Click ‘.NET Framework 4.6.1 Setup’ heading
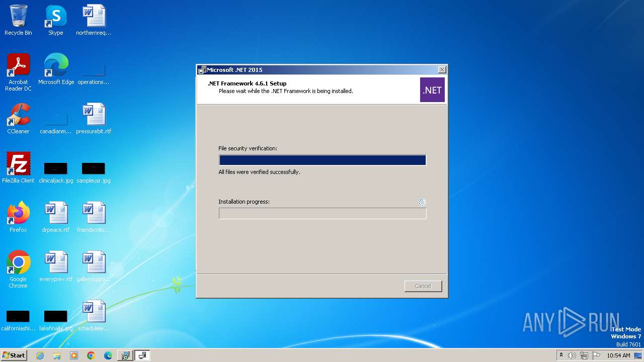The image size is (644, 362). pyautogui.click(x=247, y=83)
